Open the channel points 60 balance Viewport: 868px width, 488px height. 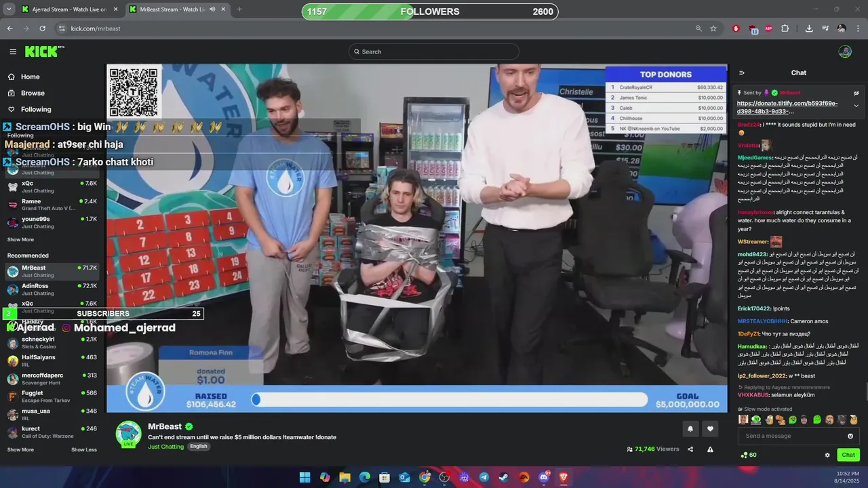coord(749,455)
